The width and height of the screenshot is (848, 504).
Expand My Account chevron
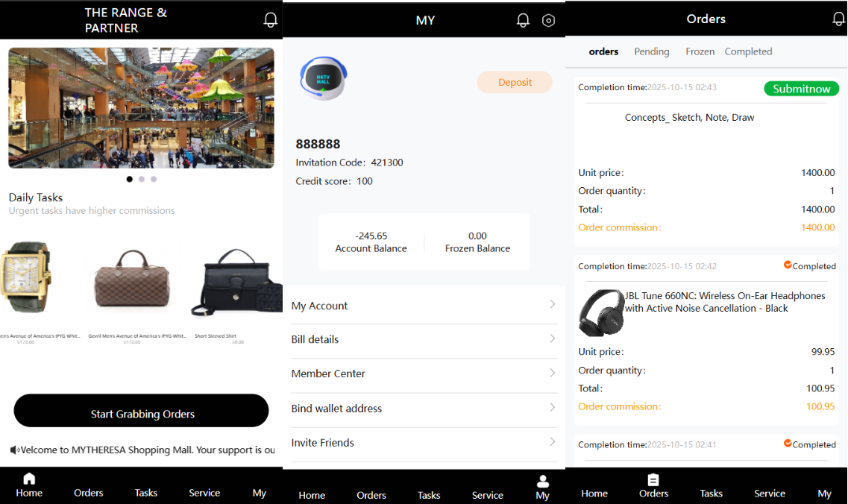552,304
